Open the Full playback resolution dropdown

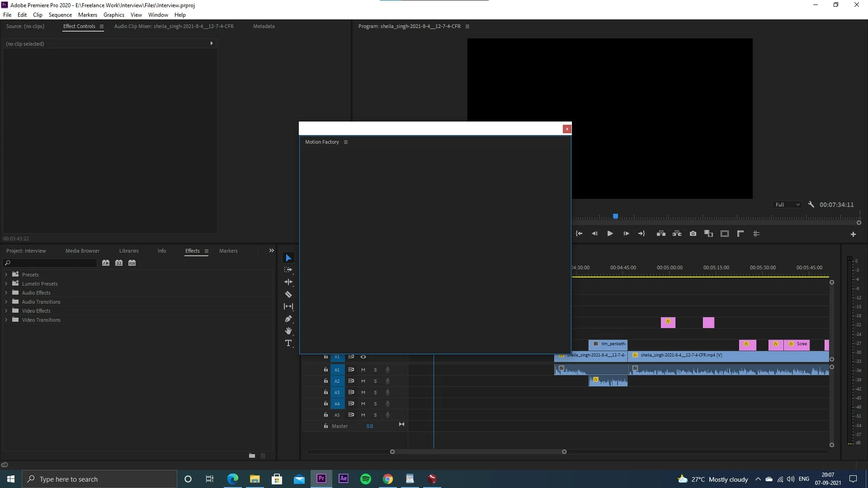pos(788,205)
